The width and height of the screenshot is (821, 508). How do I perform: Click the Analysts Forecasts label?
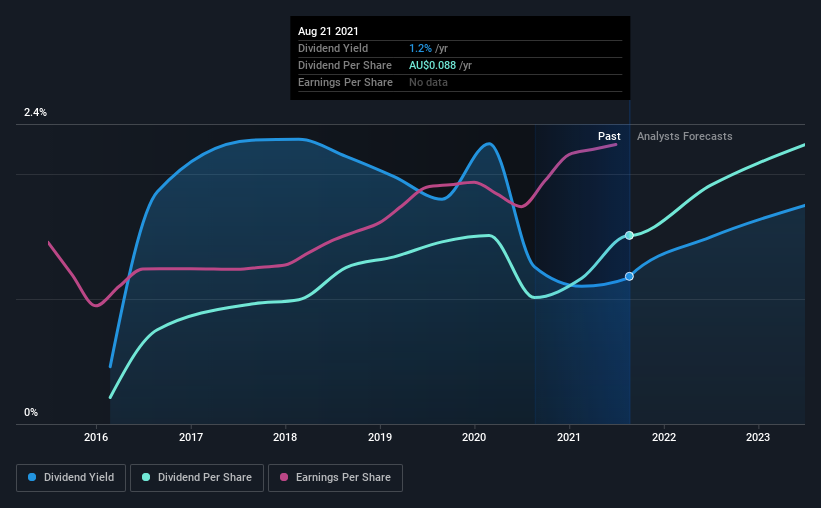(684, 136)
